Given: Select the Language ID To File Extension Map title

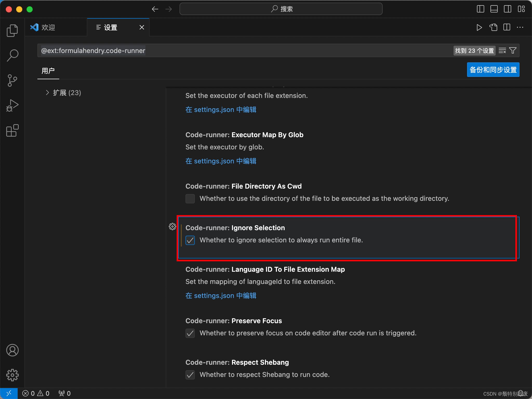Looking at the screenshot, I should pos(265,269).
